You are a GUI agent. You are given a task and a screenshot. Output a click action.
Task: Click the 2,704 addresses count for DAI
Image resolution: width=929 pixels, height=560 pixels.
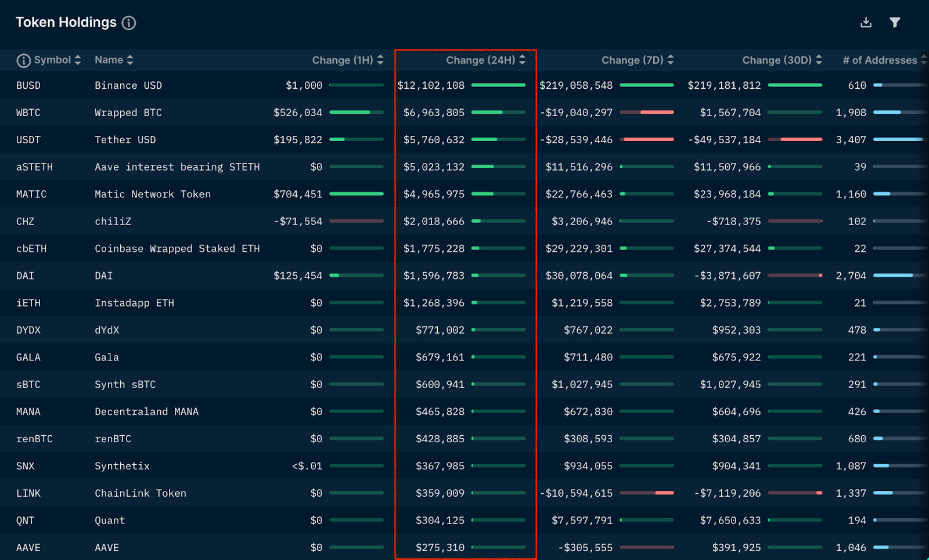click(851, 276)
